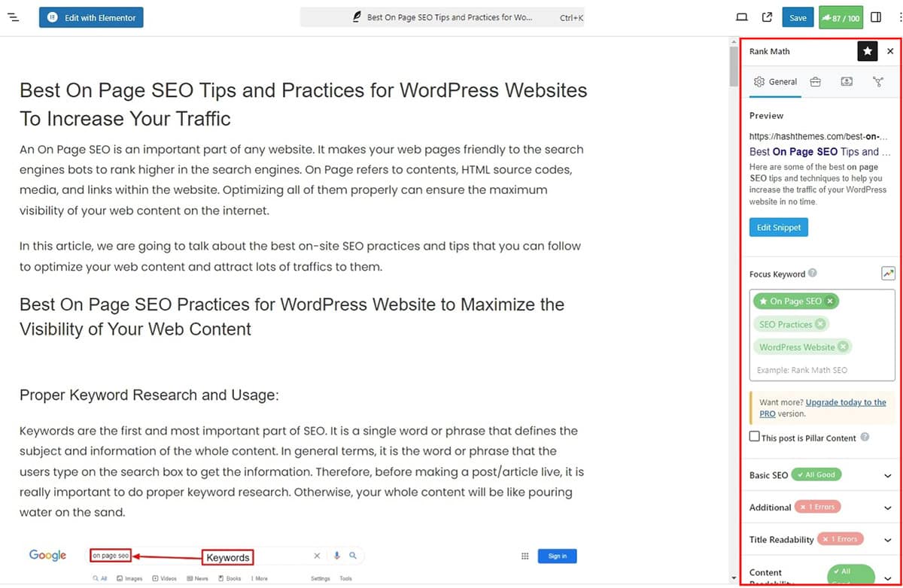Preview the post in new tab icon
This screenshot has width=903, height=588.
[767, 17]
